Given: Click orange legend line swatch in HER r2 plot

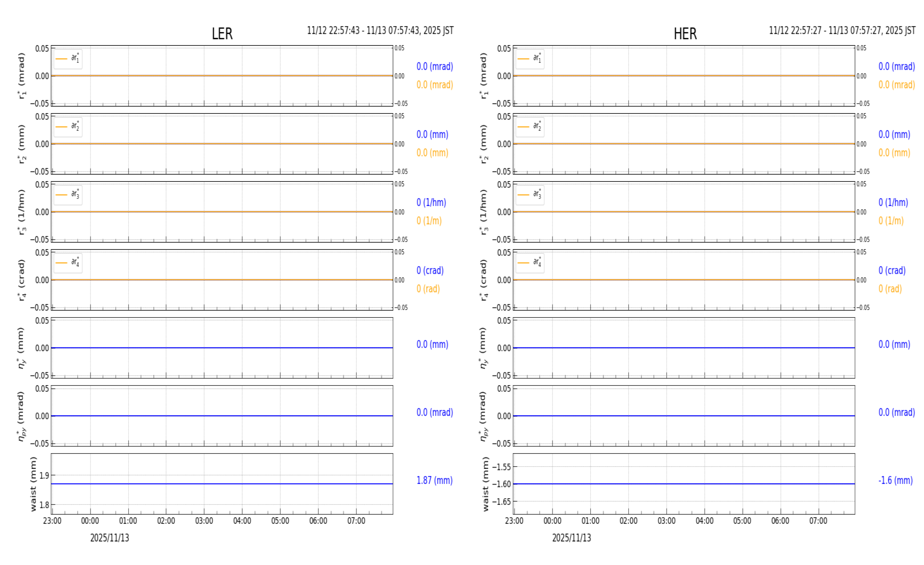Looking at the screenshot, I should coord(523,127).
